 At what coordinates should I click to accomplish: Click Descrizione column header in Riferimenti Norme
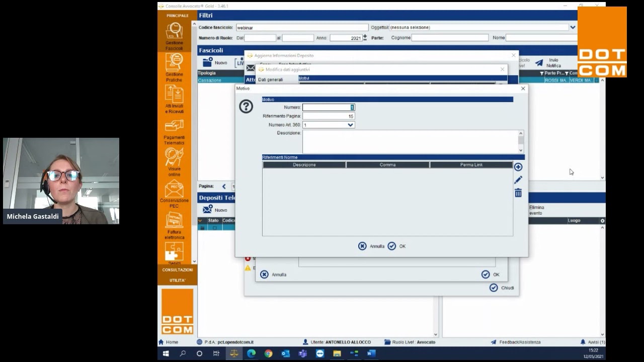click(x=304, y=165)
